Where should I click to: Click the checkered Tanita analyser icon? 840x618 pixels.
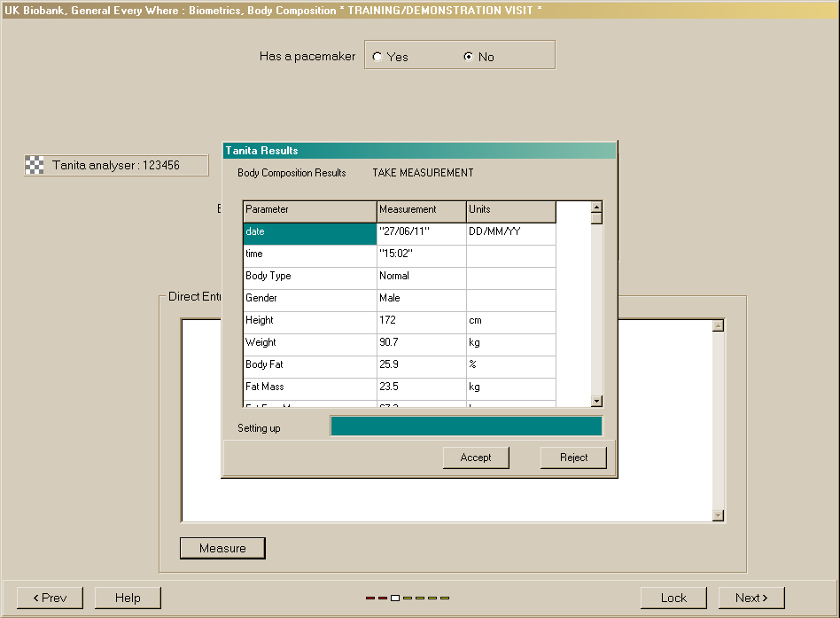(x=35, y=165)
